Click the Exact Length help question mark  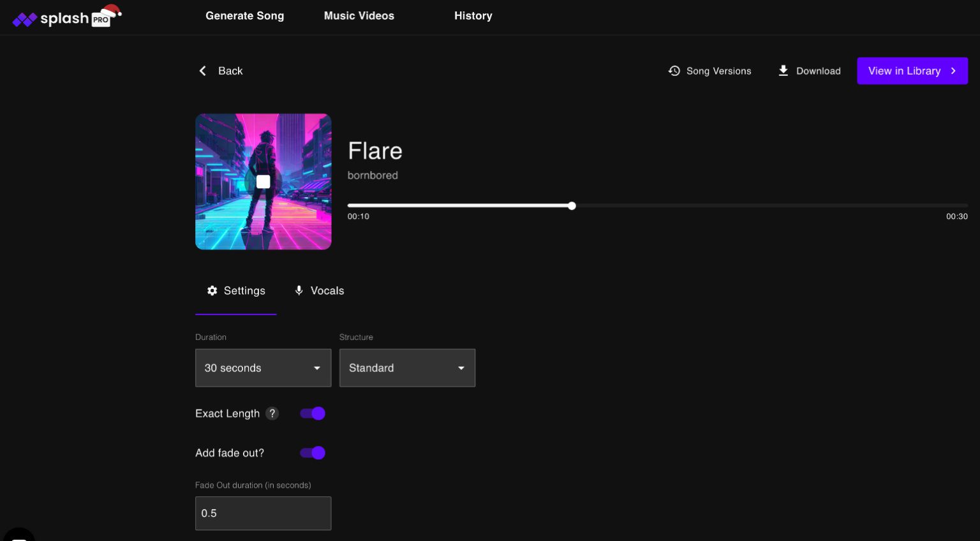[272, 413]
